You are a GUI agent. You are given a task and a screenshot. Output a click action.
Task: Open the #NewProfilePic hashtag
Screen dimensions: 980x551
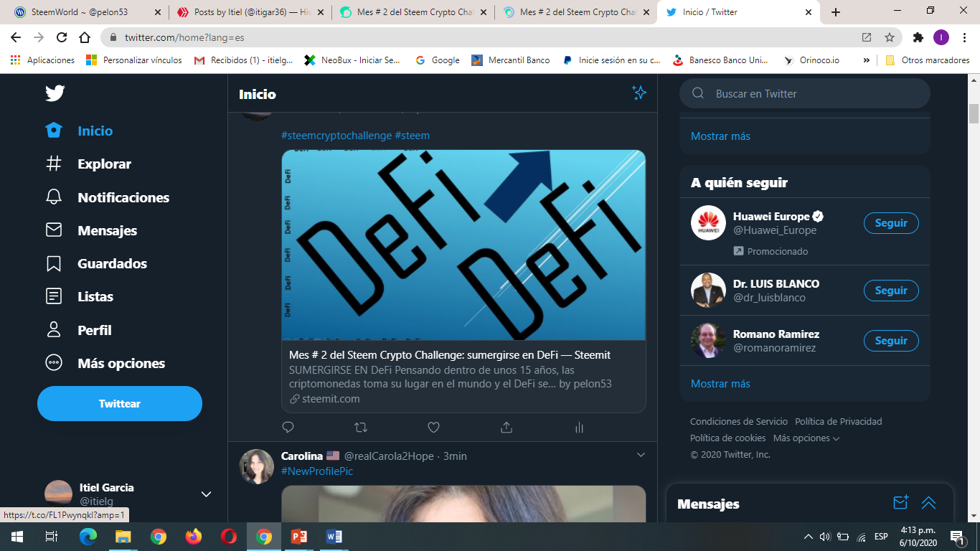(x=317, y=471)
